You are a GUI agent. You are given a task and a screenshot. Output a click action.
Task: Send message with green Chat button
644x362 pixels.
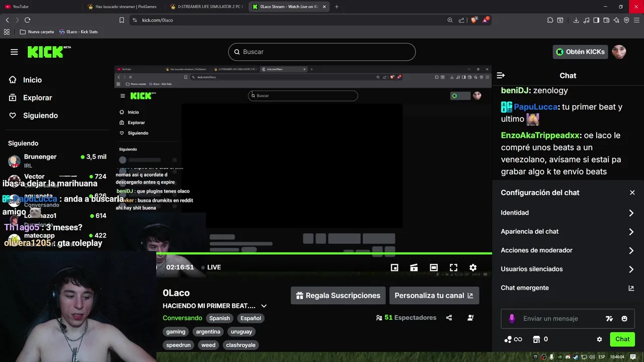point(622,339)
